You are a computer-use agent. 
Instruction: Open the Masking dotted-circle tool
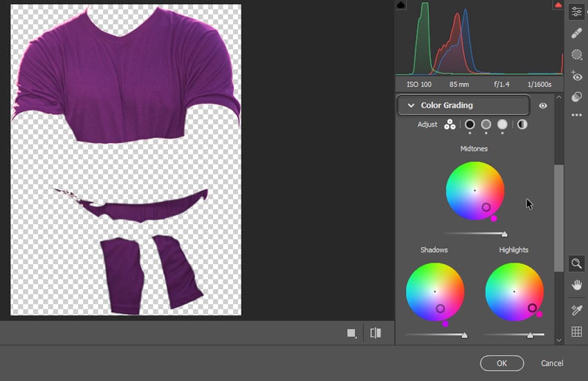click(x=576, y=55)
